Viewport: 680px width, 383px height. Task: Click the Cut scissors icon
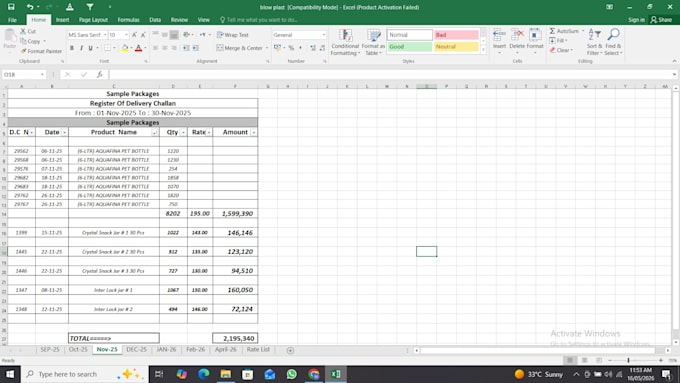(x=23, y=31)
